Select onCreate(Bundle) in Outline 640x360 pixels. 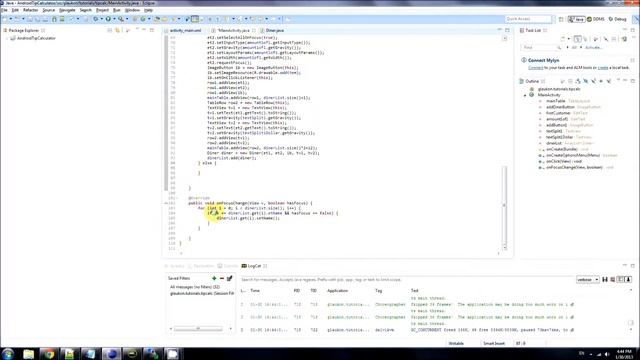562,149
